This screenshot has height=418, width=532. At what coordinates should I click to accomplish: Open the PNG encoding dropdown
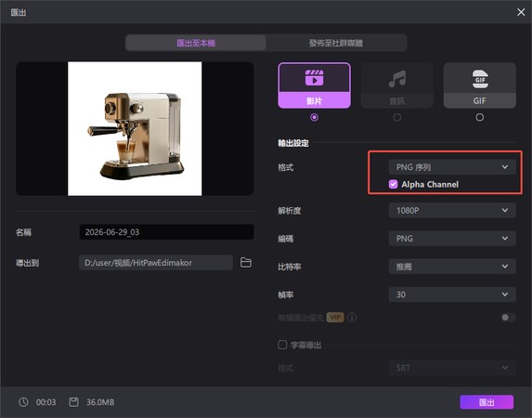coord(452,239)
